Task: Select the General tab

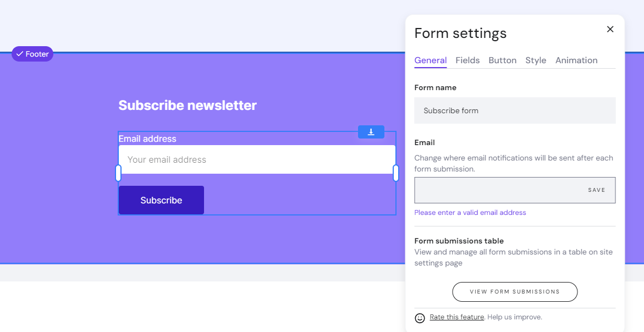Action: (431, 60)
